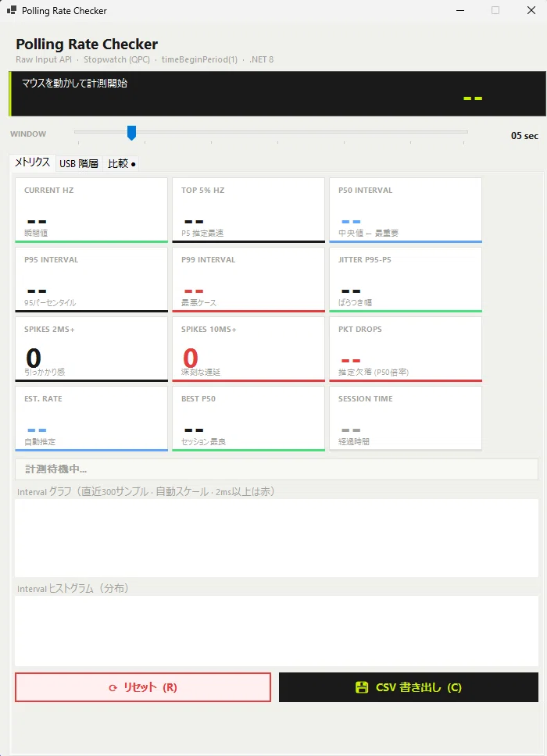Click the セッション最良 caption under BEST P50
Screen dimensions: 547x756
pos(203,441)
